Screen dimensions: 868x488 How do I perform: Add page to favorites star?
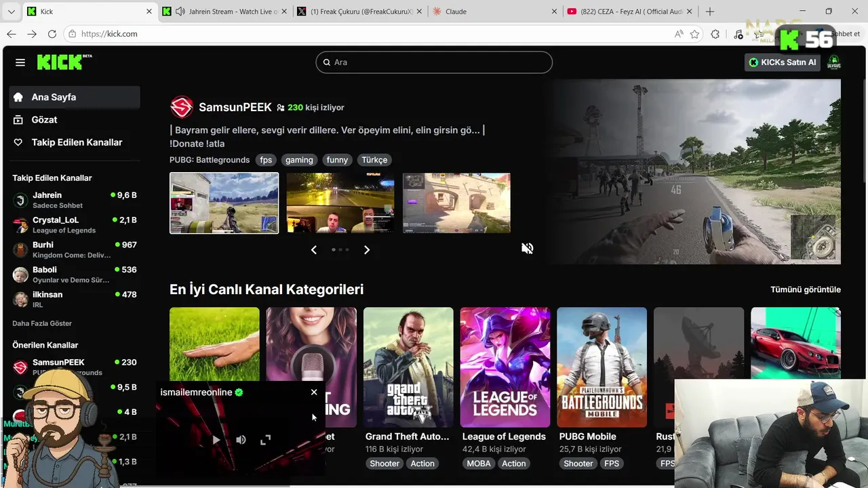(x=694, y=34)
